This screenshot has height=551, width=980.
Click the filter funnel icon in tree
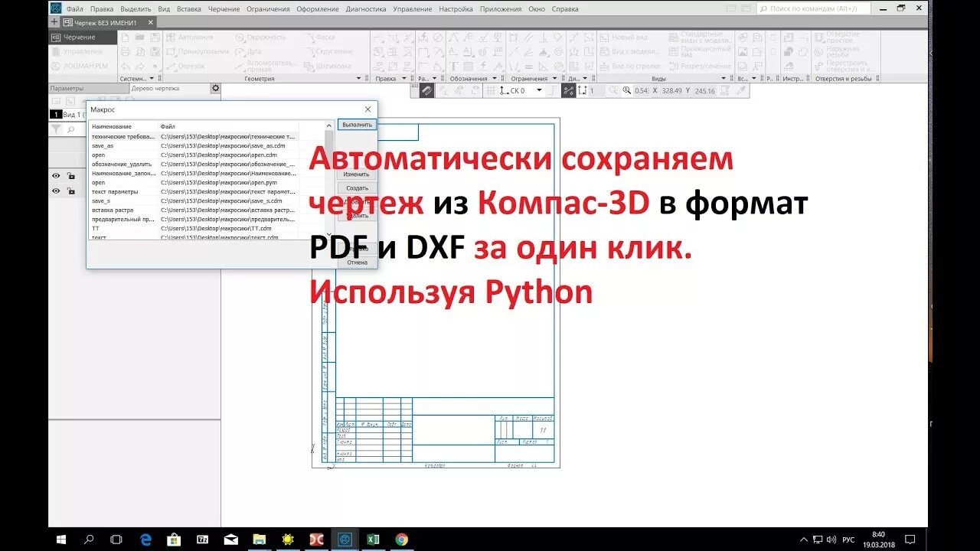tap(55, 129)
